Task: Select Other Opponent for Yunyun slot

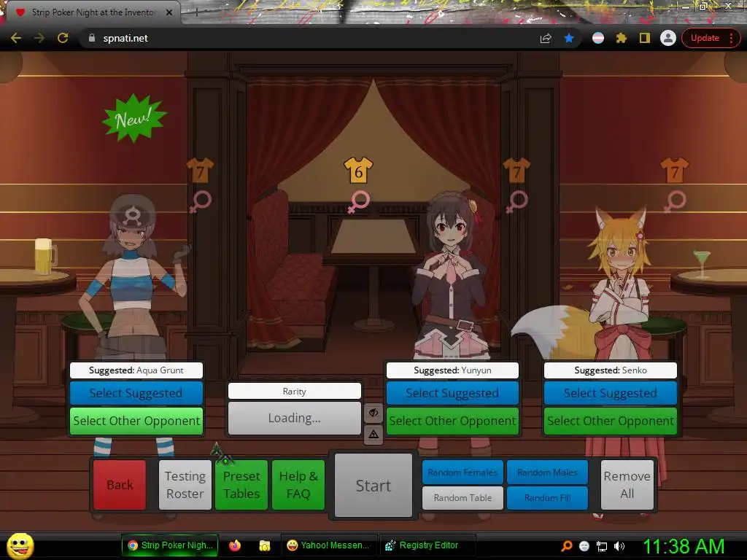Action: click(452, 421)
